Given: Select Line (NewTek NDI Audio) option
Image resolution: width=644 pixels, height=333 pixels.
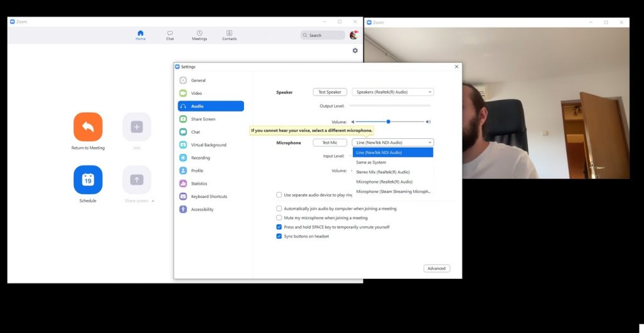Looking at the screenshot, I should (392, 153).
